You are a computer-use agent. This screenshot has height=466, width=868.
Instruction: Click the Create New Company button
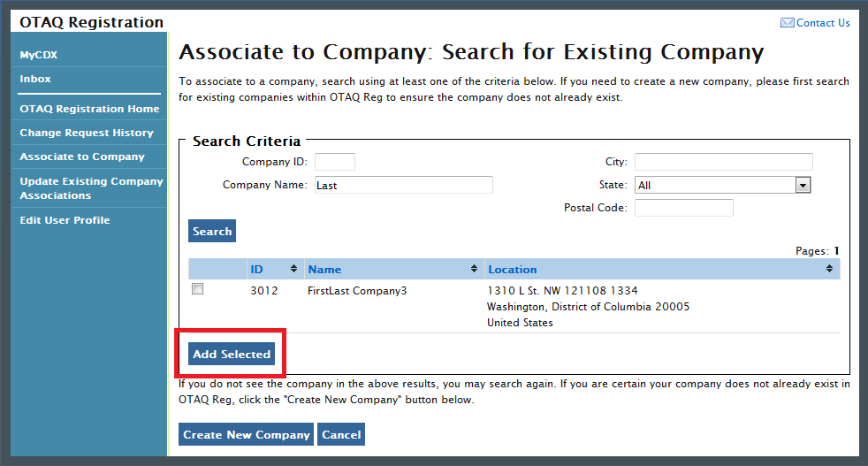click(246, 434)
